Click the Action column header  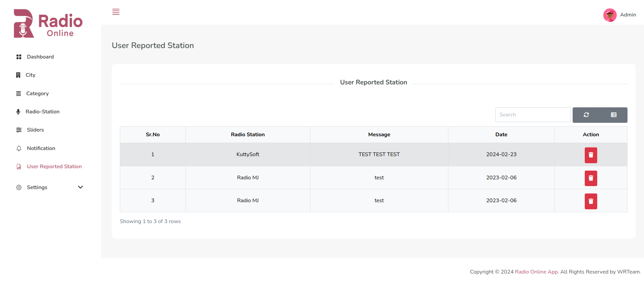pyautogui.click(x=591, y=135)
